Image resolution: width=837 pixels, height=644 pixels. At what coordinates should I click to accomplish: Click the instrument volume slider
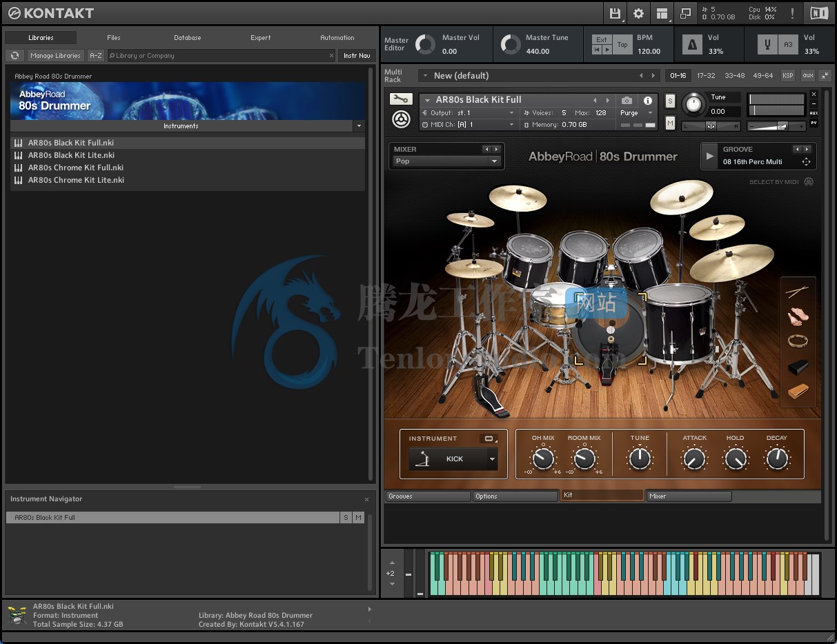(x=777, y=126)
